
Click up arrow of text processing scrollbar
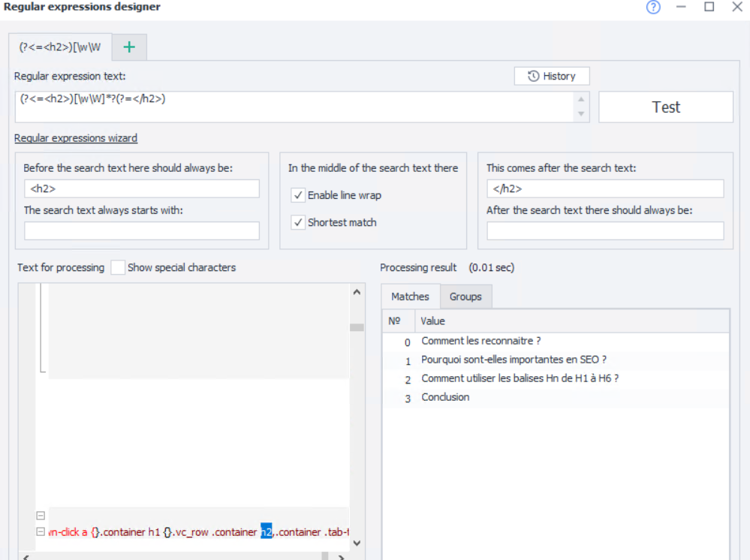(357, 292)
